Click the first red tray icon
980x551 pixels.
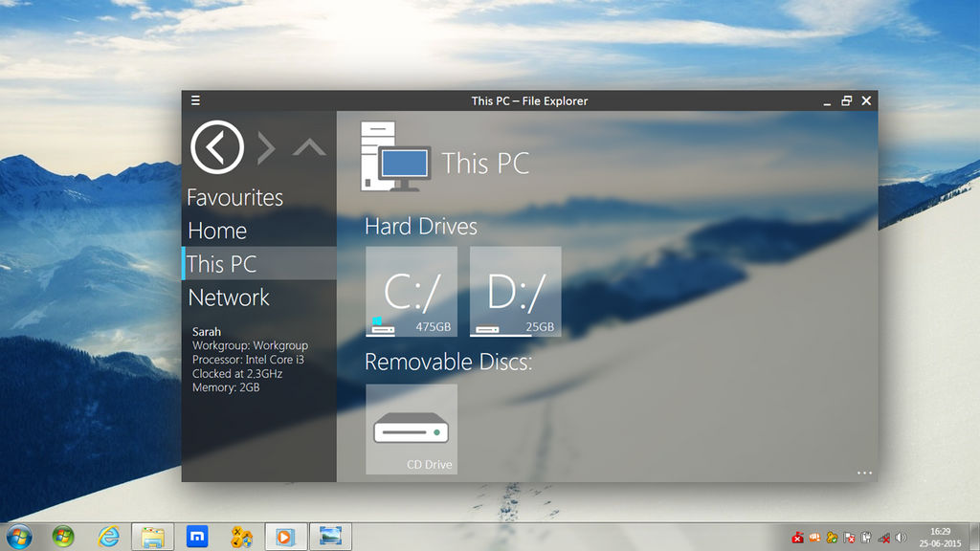(x=797, y=538)
